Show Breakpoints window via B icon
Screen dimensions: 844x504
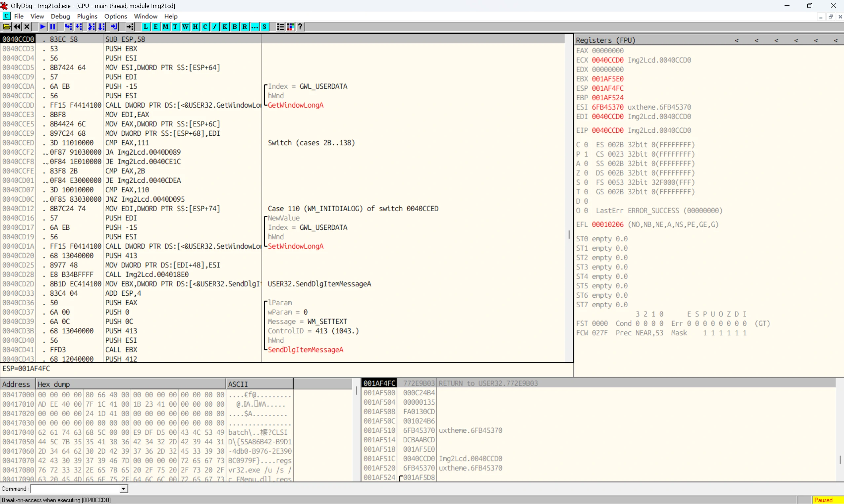pos(235,27)
